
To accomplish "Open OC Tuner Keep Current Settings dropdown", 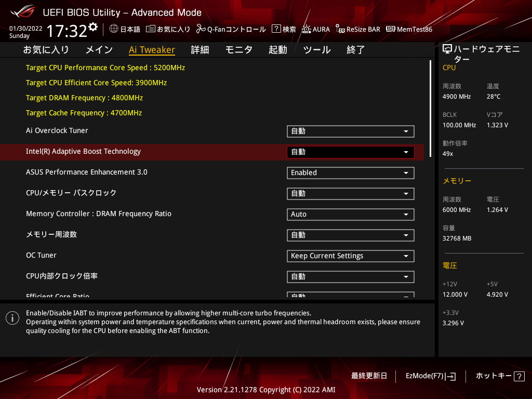I will [x=351, y=256].
